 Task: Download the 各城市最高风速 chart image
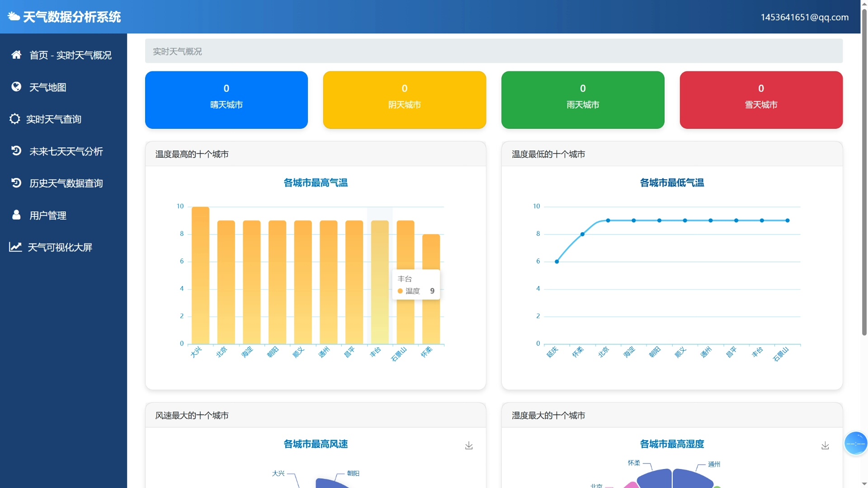pyautogui.click(x=469, y=446)
